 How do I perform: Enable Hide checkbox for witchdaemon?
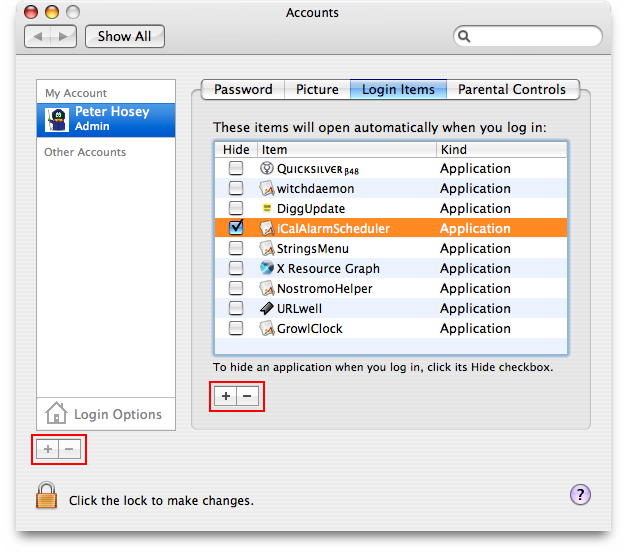point(236,188)
